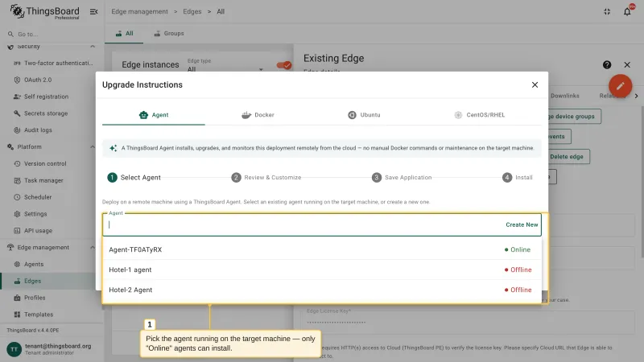Close the Upgrade Instructions dialog
Image resolution: width=644 pixels, height=362 pixels.
click(x=535, y=84)
